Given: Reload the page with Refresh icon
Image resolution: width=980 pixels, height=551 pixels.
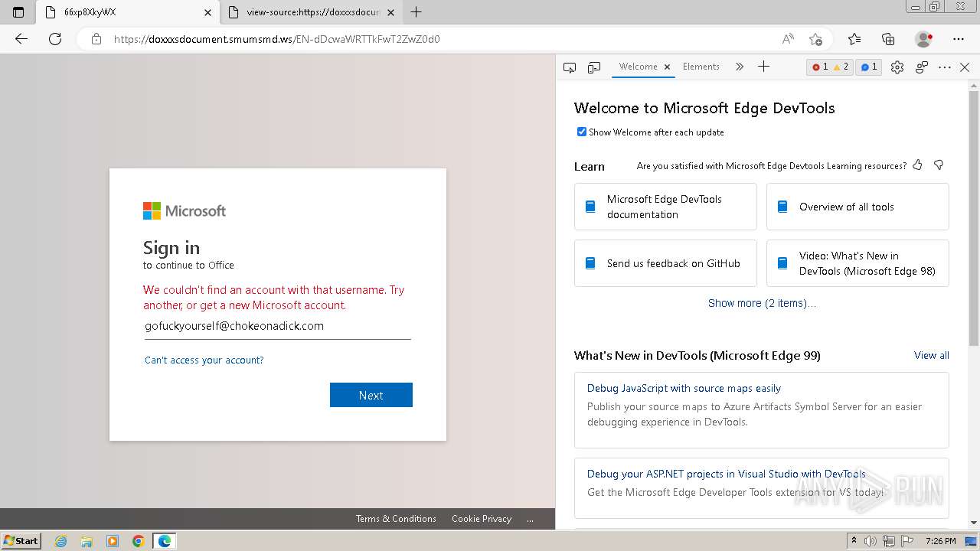Looking at the screenshot, I should (x=55, y=39).
